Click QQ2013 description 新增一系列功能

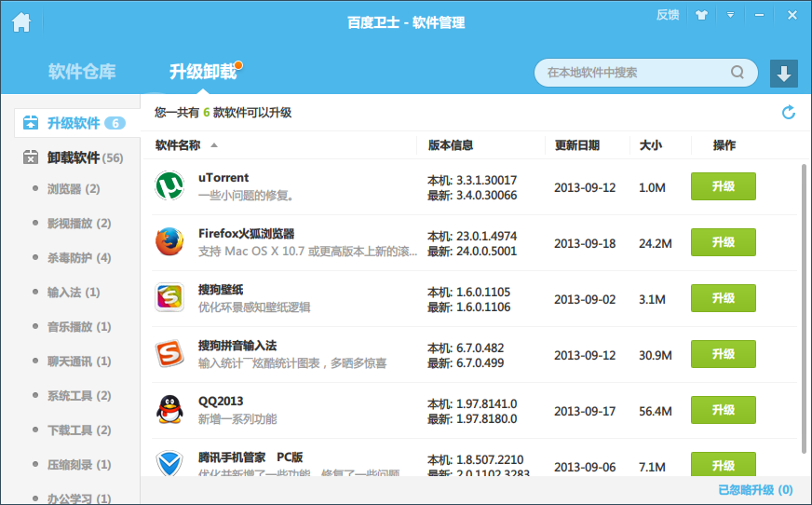[237, 419]
